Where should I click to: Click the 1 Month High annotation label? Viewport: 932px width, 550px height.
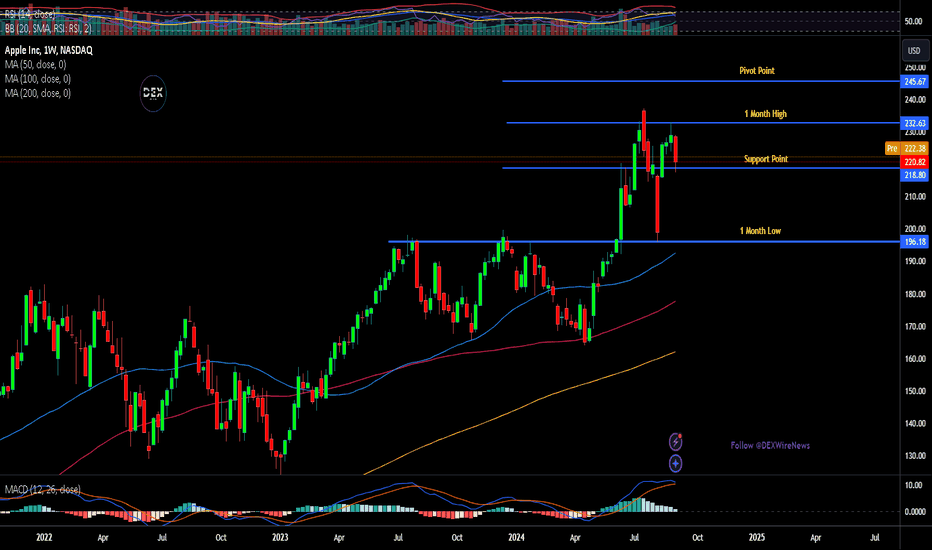click(766, 114)
